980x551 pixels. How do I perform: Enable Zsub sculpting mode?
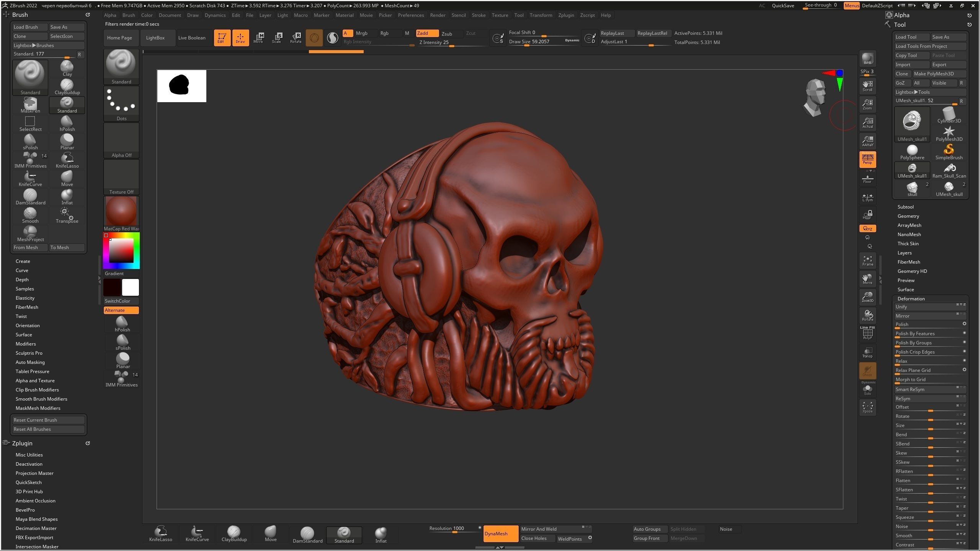451,34
